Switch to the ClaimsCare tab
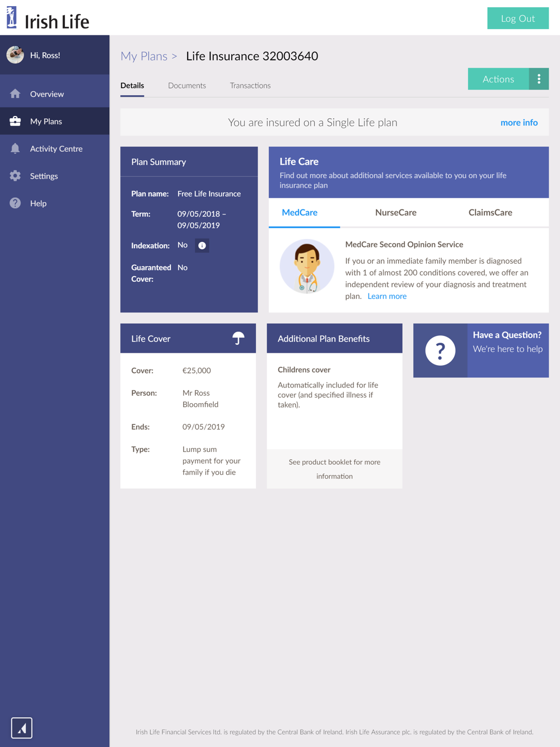Screen dimensions: 560x747 (x=491, y=213)
